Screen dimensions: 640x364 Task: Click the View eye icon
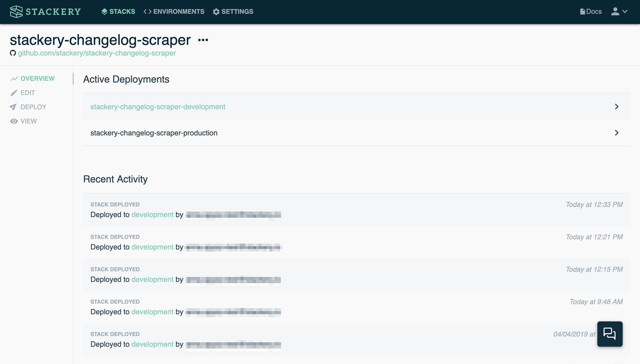14,121
